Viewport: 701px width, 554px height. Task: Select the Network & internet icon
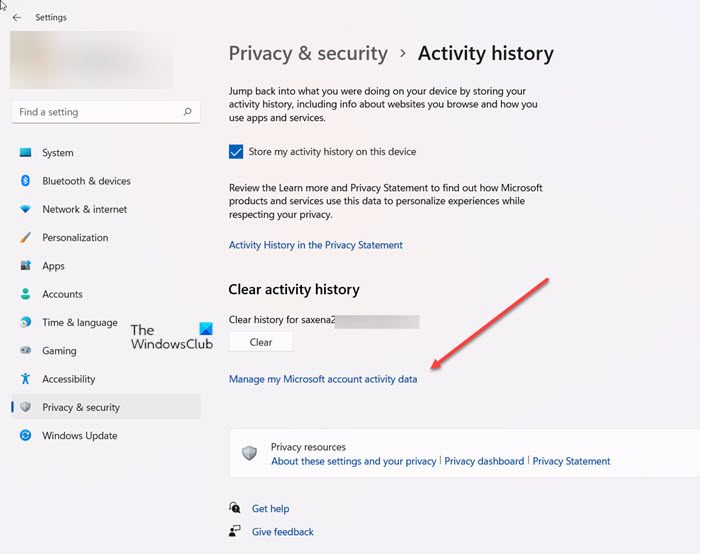pyautogui.click(x=26, y=209)
